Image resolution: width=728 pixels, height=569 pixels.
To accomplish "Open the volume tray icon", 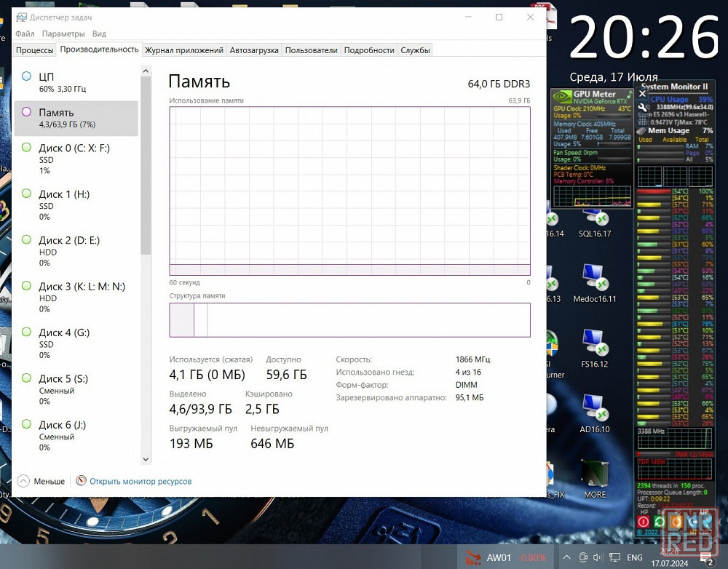I will pos(598,557).
